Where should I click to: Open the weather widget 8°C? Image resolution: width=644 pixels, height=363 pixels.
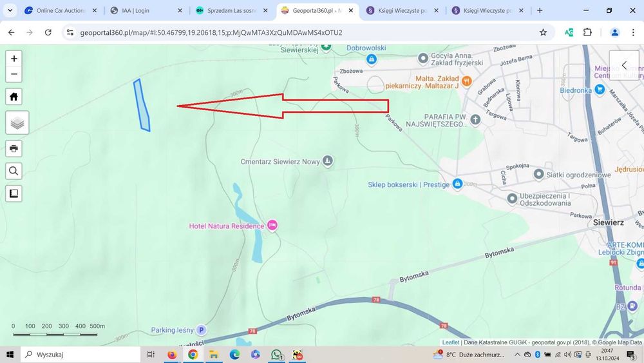468,355
